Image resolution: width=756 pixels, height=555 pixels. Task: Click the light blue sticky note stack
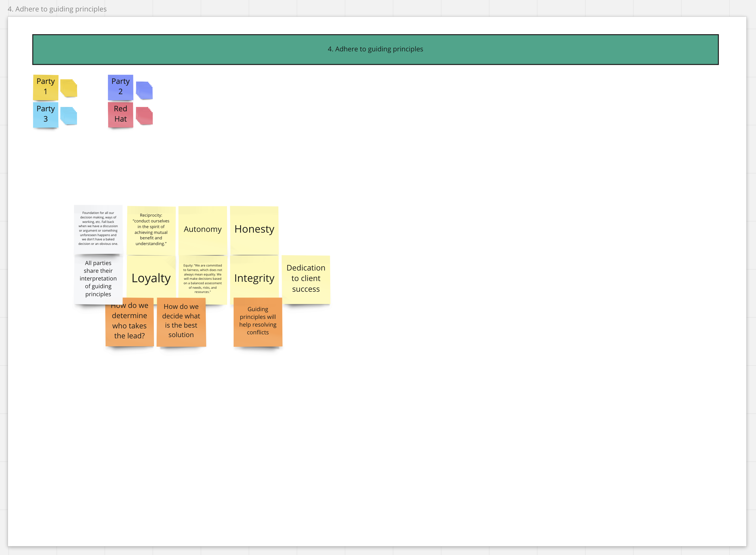69,116
